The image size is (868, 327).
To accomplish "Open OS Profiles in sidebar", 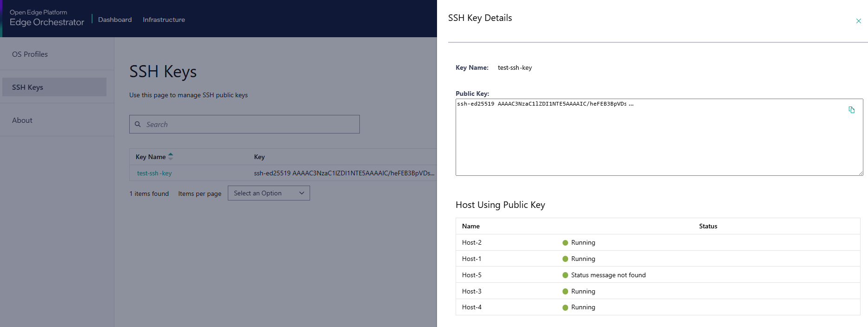I will point(30,54).
